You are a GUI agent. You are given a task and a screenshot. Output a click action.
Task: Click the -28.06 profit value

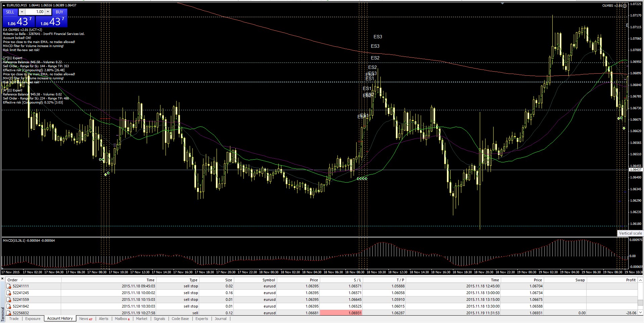pyautogui.click(x=631, y=313)
